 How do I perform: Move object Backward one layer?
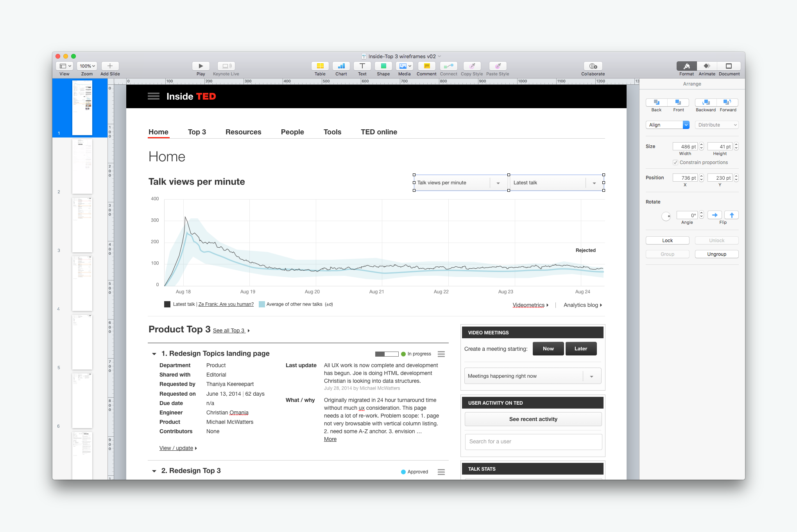coord(706,102)
